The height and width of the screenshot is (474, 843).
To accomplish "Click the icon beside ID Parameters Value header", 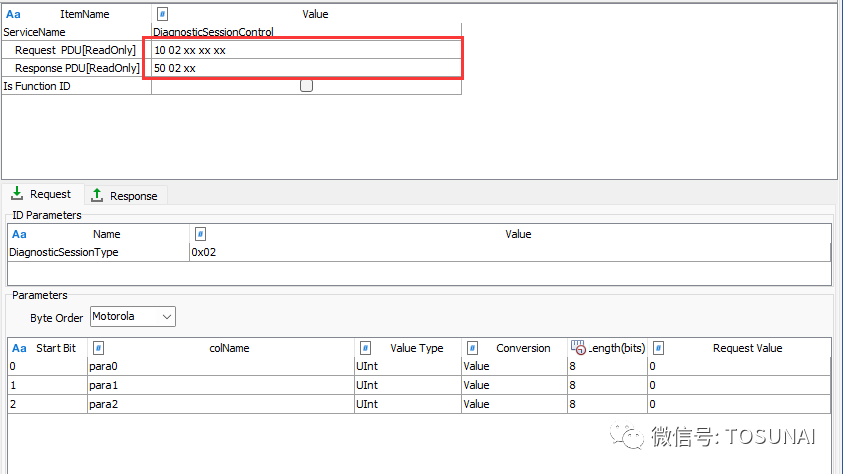I will pos(200,234).
